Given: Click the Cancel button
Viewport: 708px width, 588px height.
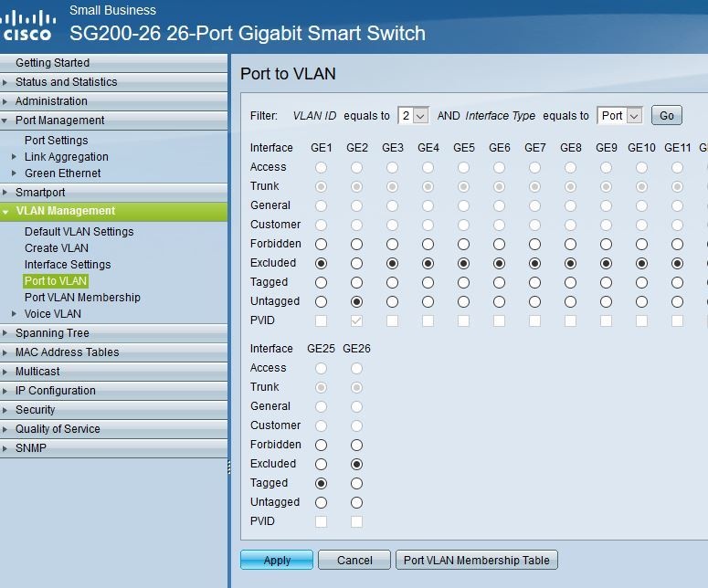Looking at the screenshot, I should [354, 560].
